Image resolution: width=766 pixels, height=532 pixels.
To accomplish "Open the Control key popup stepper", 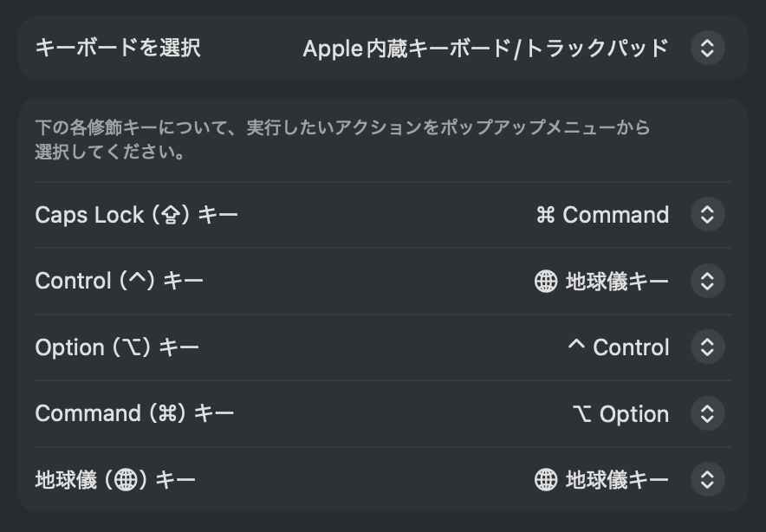I will coord(707,281).
